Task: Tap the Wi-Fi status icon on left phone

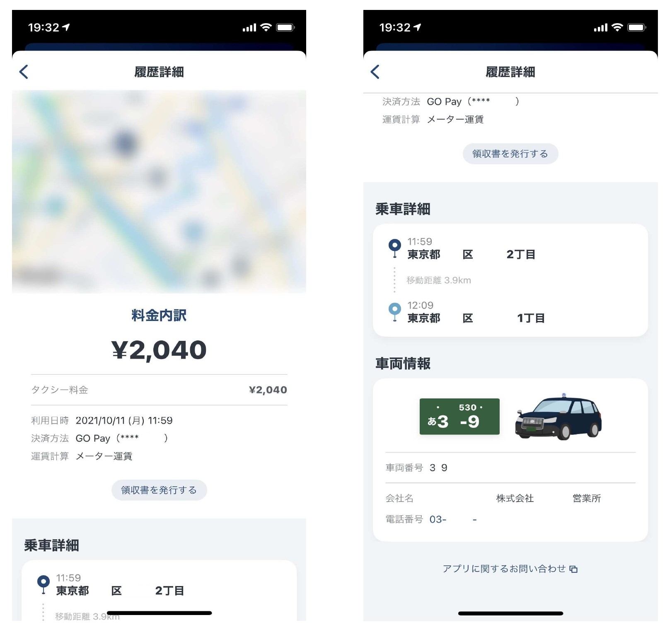Action: coord(266,27)
